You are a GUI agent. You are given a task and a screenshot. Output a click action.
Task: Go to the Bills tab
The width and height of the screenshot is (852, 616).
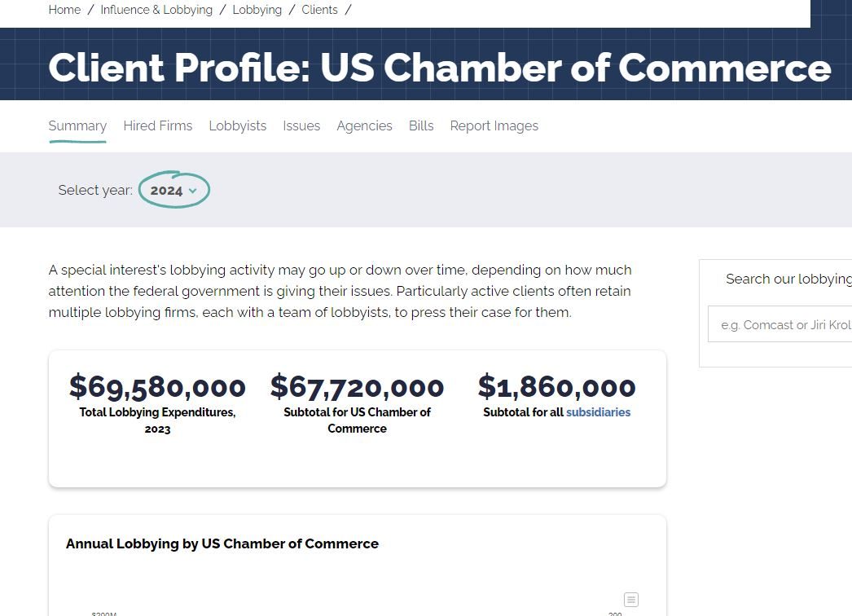[x=421, y=125]
